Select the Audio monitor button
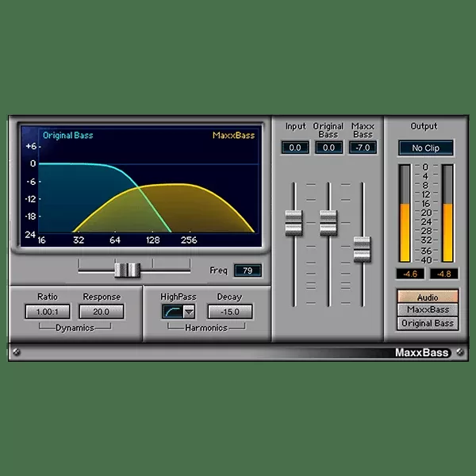 [x=428, y=297]
